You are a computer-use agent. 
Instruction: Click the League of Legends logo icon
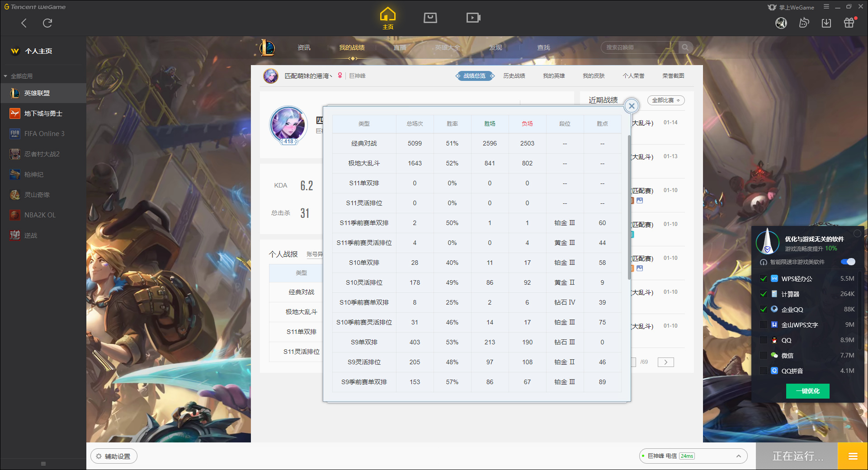tap(267, 47)
